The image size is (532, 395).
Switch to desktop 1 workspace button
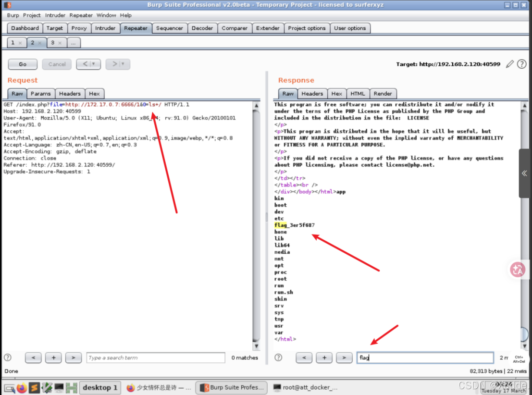pyautogui.click(x=100, y=387)
